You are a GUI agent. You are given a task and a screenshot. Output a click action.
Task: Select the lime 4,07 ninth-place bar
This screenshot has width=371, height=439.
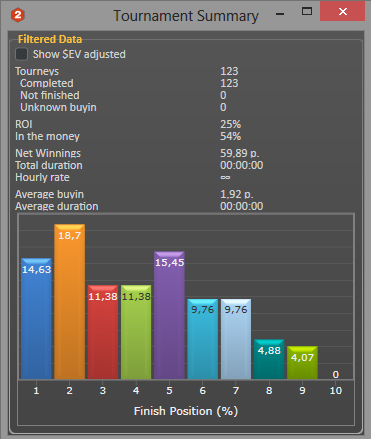click(302, 362)
